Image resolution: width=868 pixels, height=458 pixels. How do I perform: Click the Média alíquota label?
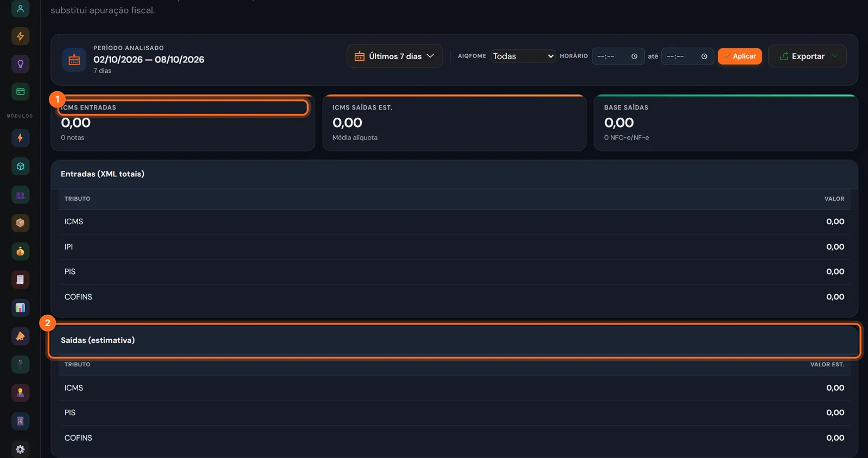pyautogui.click(x=355, y=138)
